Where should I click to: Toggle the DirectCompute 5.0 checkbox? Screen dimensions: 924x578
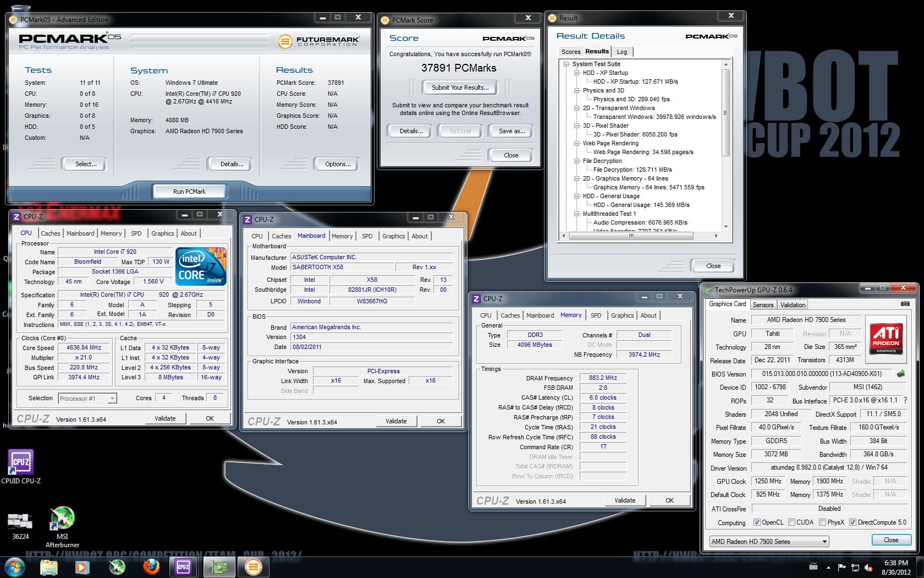pyautogui.click(x=853, y=522)
